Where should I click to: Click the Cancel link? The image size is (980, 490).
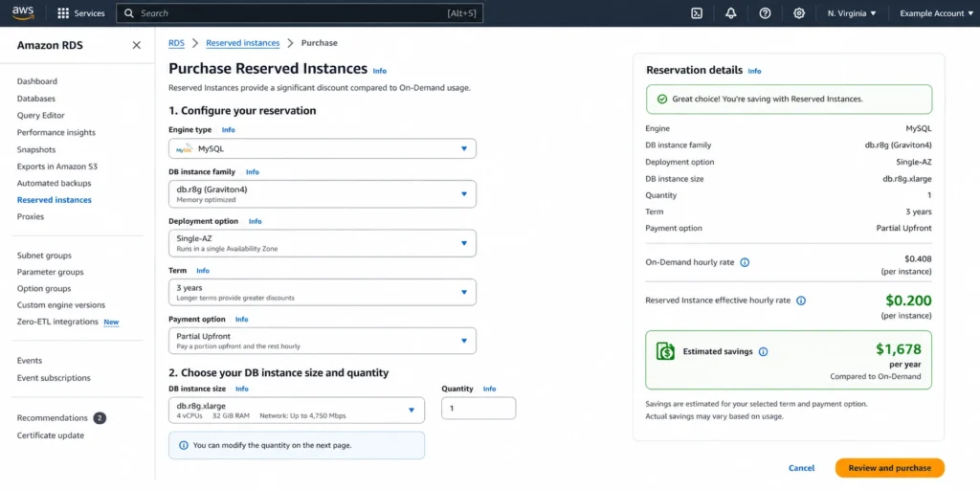pyautogui.click(x=801, y=468)
